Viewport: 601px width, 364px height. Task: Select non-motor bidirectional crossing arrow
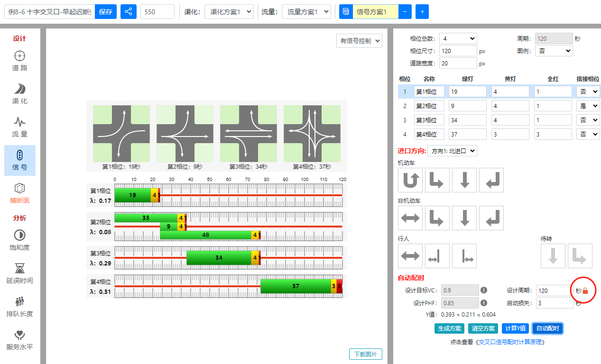(x=410, y=218)
